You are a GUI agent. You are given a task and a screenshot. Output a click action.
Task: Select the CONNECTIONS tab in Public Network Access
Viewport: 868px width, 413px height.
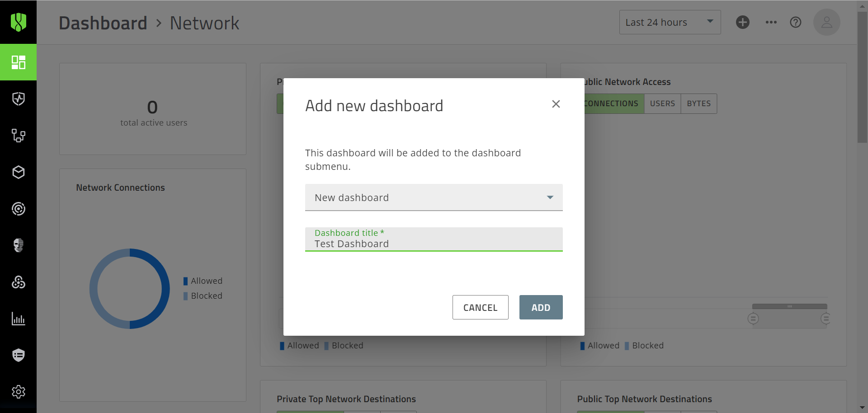614,103
